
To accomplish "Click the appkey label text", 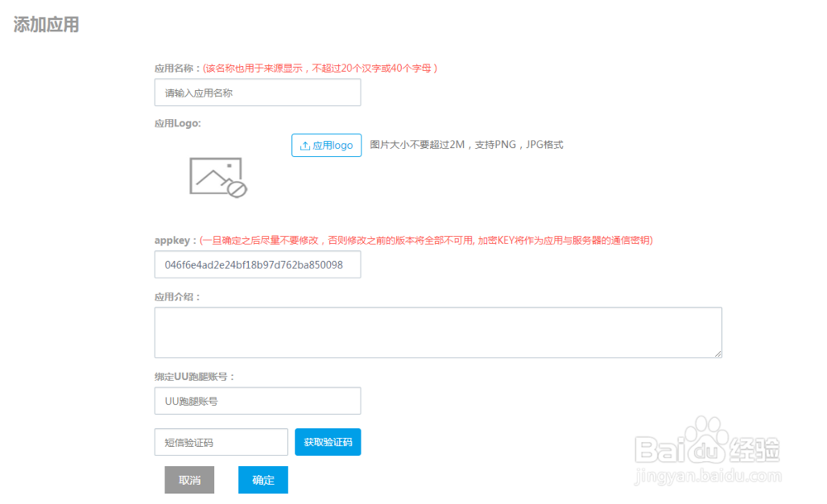I will coord(174,240).
